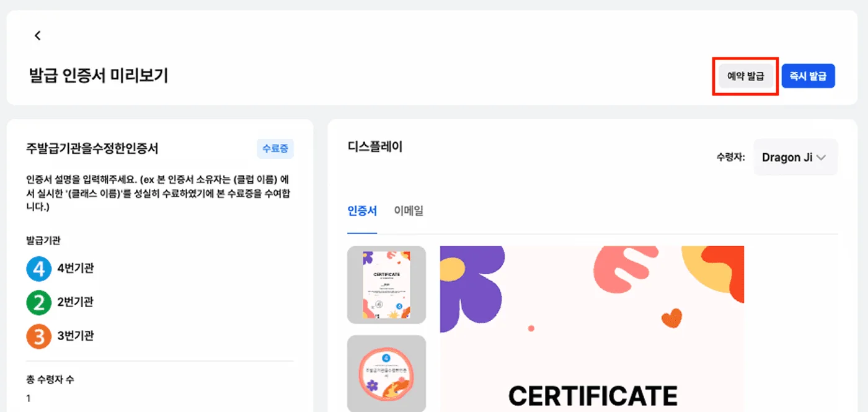The image size is (868, 412).
Task: Click the 주발급기관을수정한인증서 title
Action: [x=92, y=149]
